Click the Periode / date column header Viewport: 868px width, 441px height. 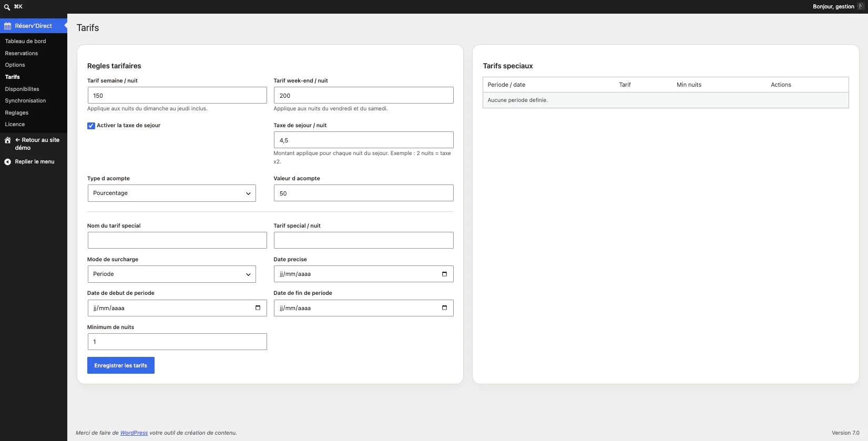tap(506, 85)
